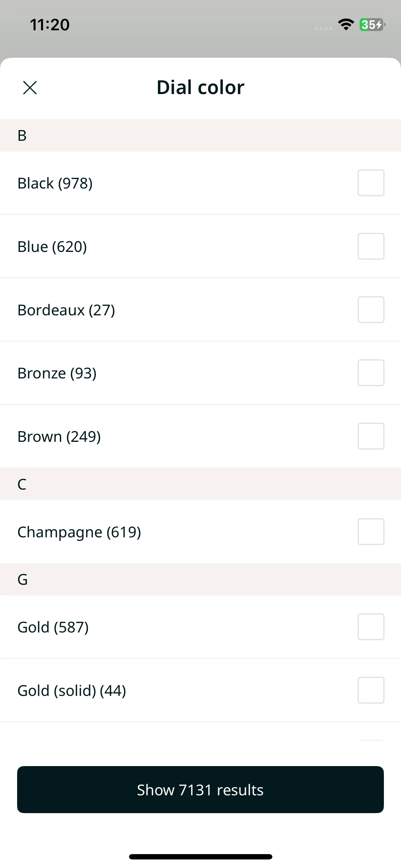Tap the Black (978) label
The width and height of the screenshot is (401, 868).
click(55, 184)
